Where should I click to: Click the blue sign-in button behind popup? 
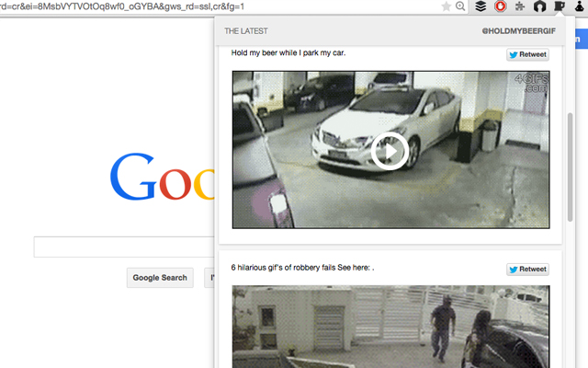pyautogui.click(x=582, y=39)
